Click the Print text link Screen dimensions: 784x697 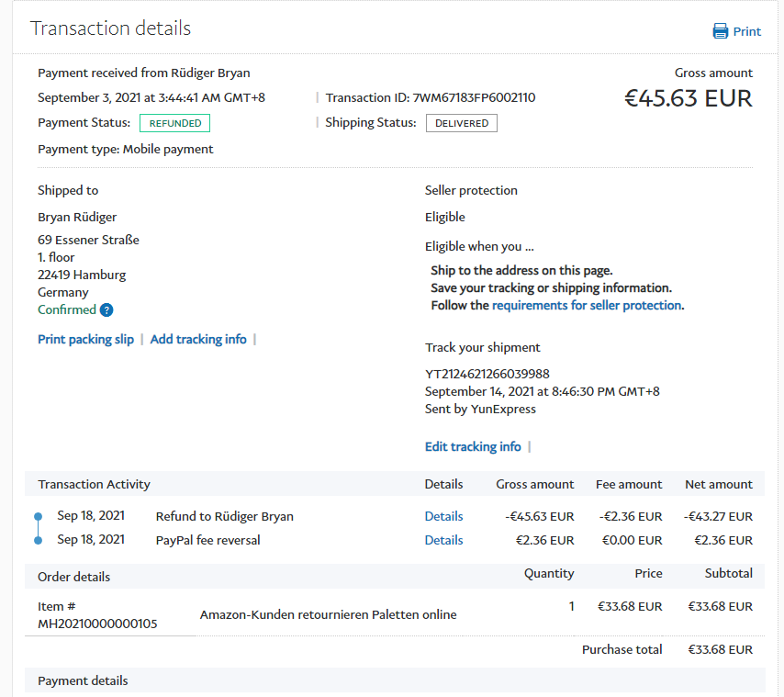746,31
